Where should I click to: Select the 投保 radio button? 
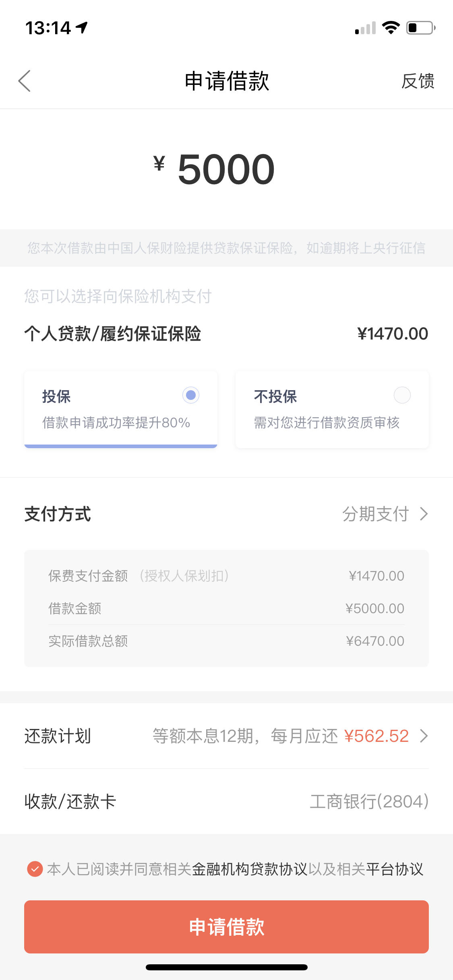191,395
